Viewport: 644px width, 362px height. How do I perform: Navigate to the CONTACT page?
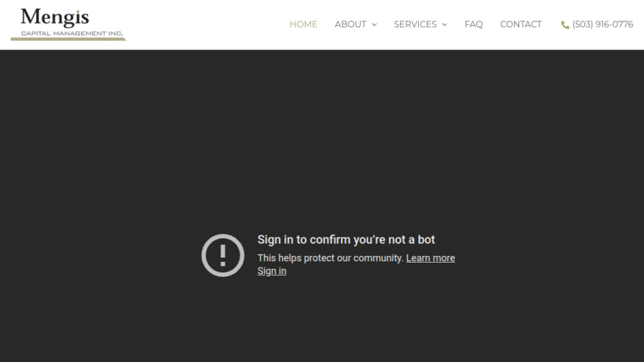(x=521, y=24)
